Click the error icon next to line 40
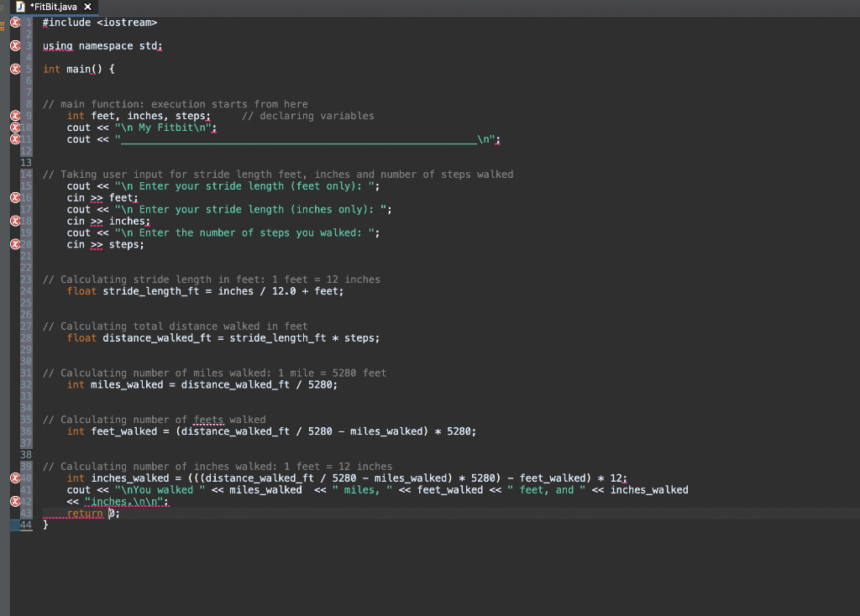This screenshot has width=860, height=616. pos(14,478)
